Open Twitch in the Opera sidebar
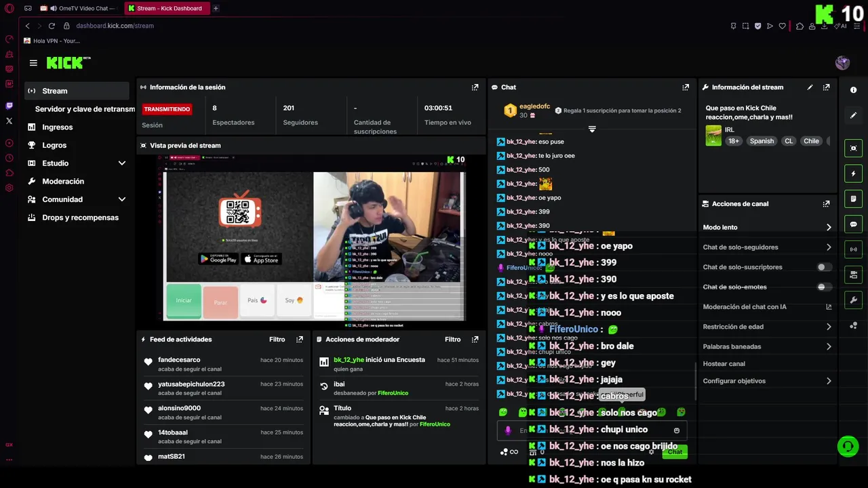The width and height of the screenshot is (868, 488). (x=9, y=106)
